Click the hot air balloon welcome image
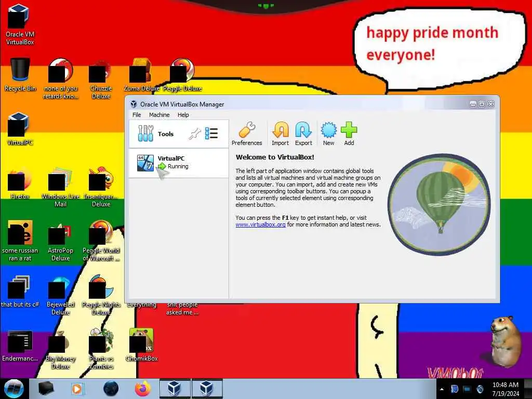The height and width of the screenshot is (399, 532). [439, 204]
